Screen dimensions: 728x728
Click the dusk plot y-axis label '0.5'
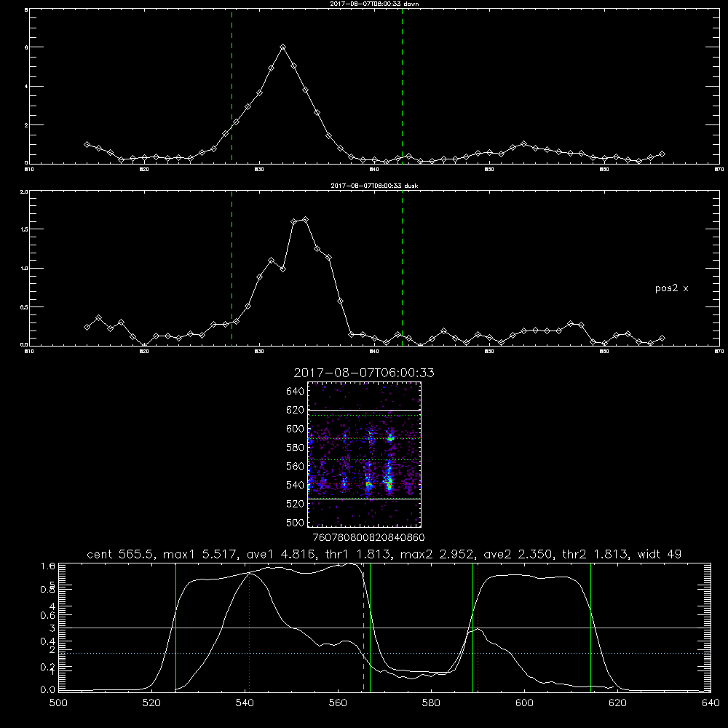point(24,307)
